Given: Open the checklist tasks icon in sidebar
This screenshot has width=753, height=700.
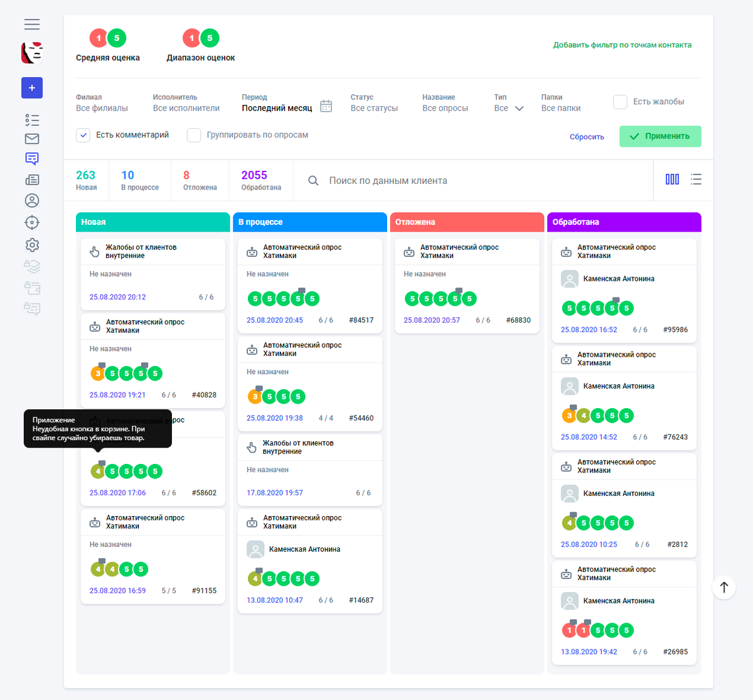Looking at the screenshot, I should point(32,120).
